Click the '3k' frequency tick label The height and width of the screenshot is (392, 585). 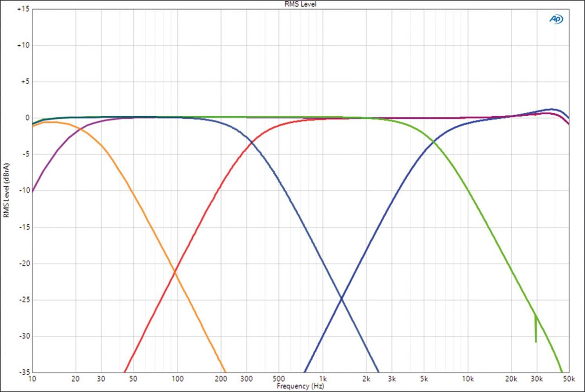(x=392, y=379)
